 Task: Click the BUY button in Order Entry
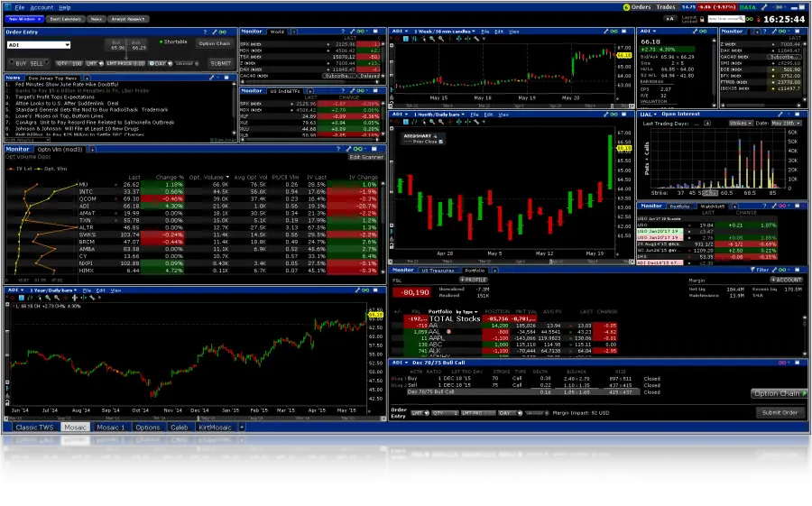[x=20, y=63]
